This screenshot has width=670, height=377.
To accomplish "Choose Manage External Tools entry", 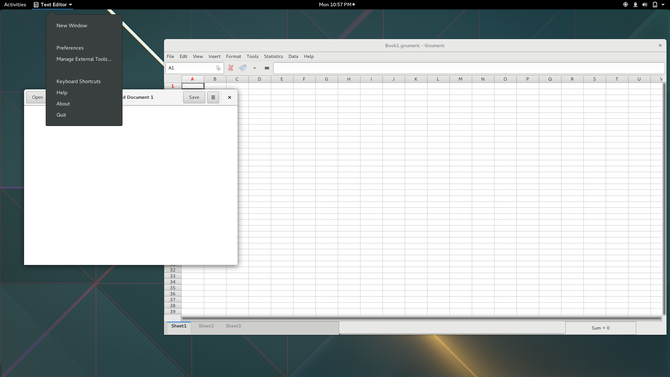I will (x=84, y=59).
